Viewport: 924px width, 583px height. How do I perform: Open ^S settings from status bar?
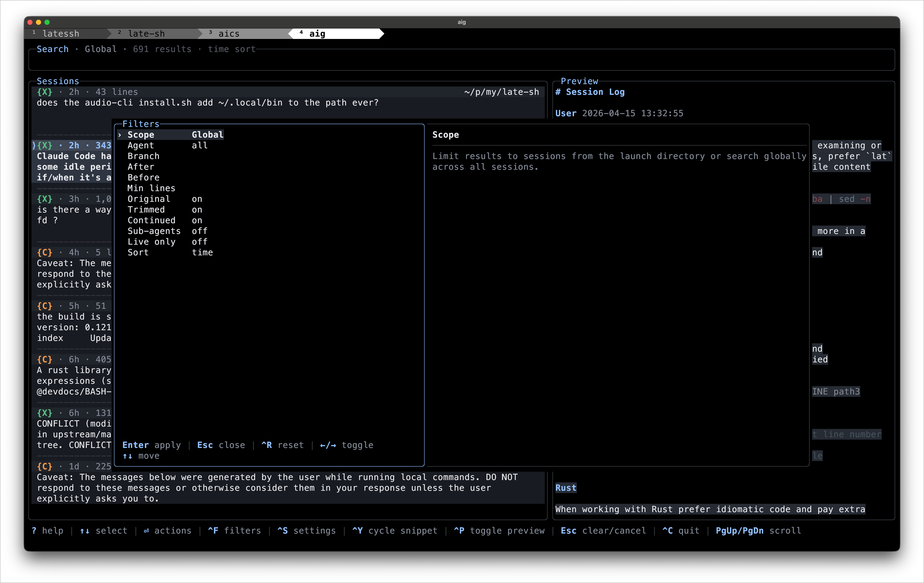click(x=307, y=531)
